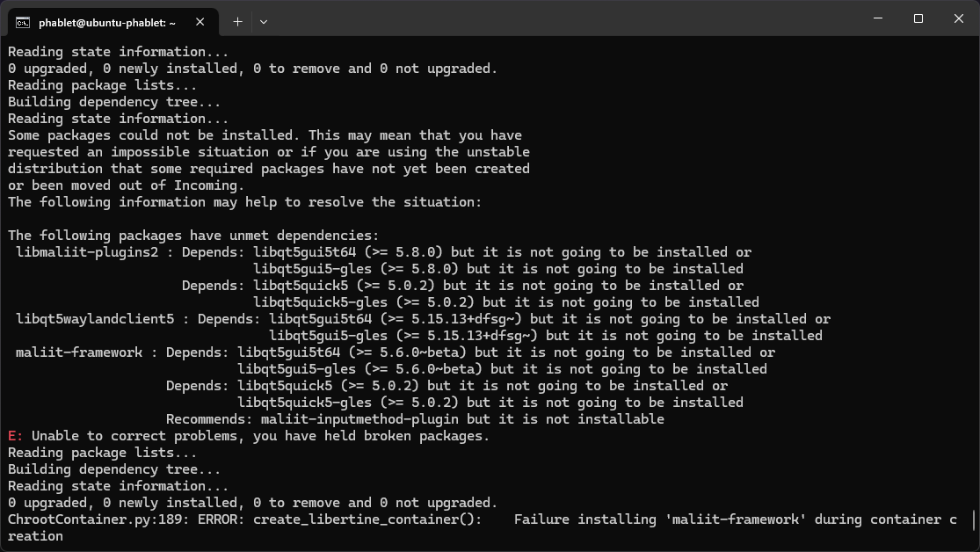Maximize the terminal window
The height and width of the screenshot is (552, 980).
coord(918,18)
